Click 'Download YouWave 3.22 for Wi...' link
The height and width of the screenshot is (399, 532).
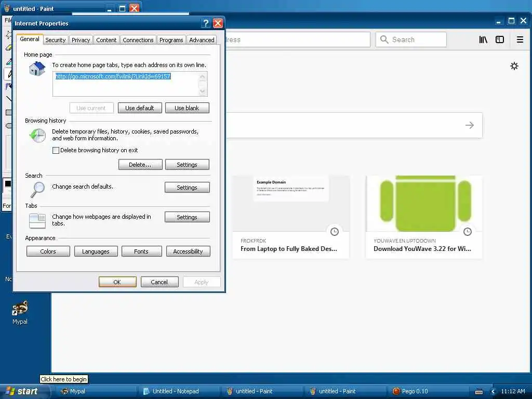[x=422, y=249]
